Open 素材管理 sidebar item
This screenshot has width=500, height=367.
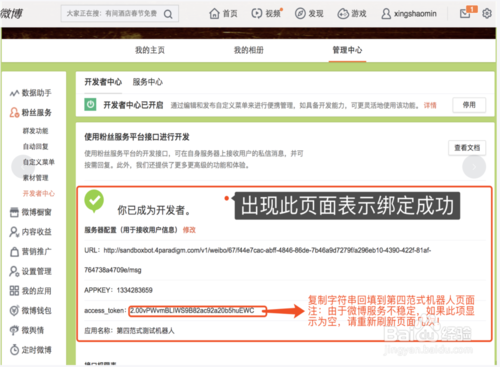pyautogui.click(x=35, y=178)
